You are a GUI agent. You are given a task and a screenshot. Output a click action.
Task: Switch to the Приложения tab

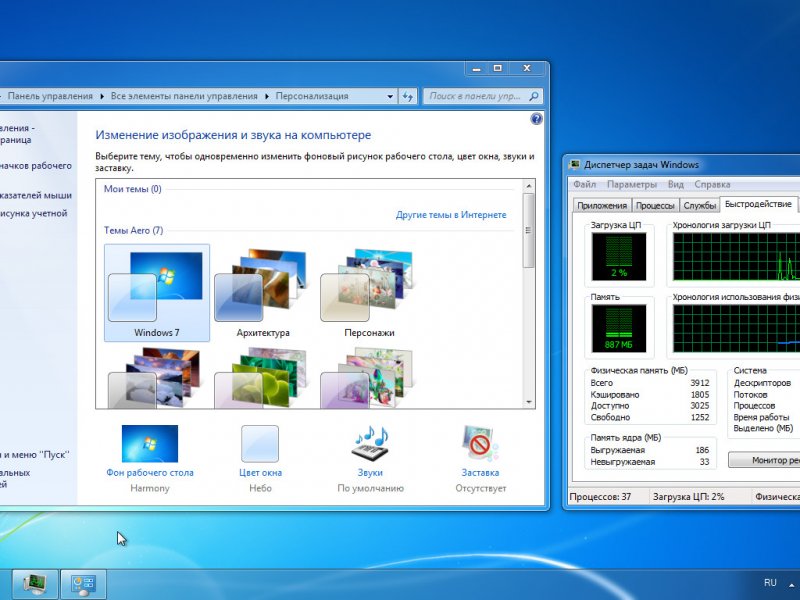(602, 205)
